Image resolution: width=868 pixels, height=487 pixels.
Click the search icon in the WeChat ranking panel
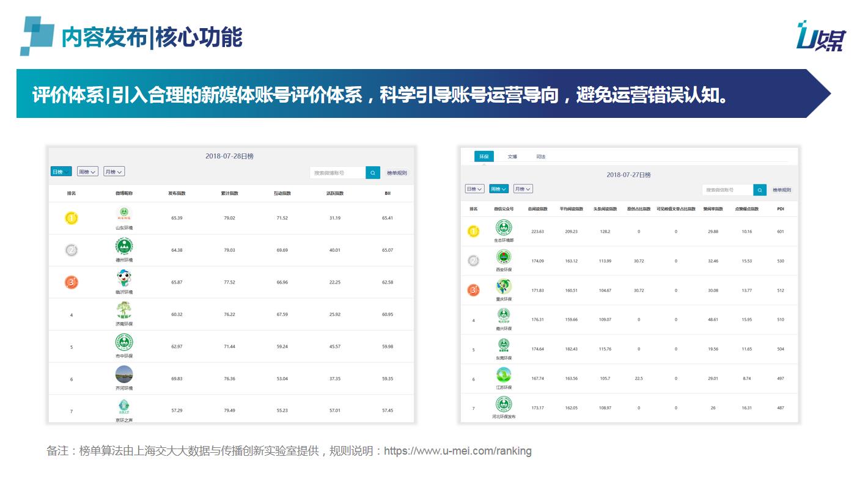click(x=760, y=190)
